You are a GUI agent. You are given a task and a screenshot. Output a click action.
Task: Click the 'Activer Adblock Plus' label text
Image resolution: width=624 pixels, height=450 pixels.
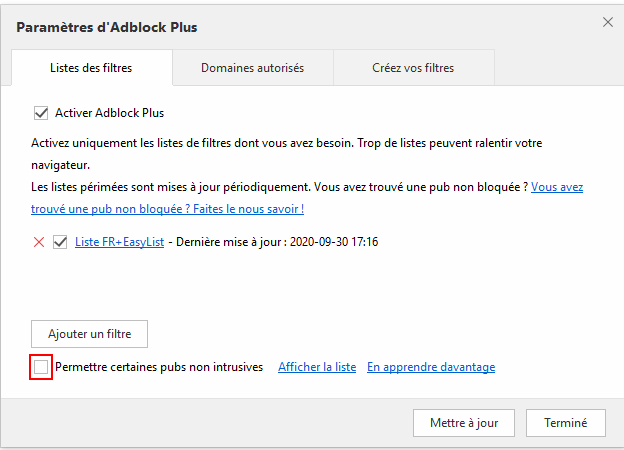[109, 113]
